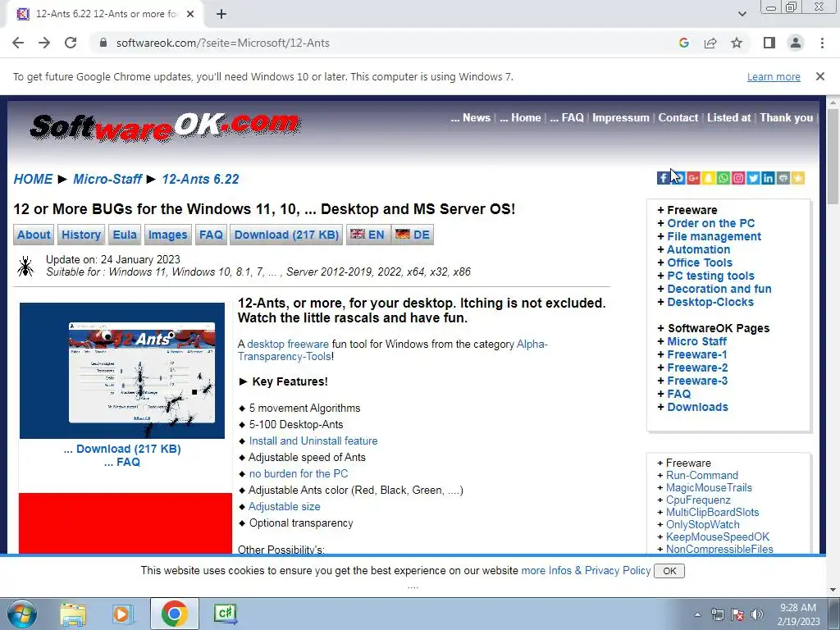Open the Instagram share icon
The image size is (840, 630).
coord(738,178)
